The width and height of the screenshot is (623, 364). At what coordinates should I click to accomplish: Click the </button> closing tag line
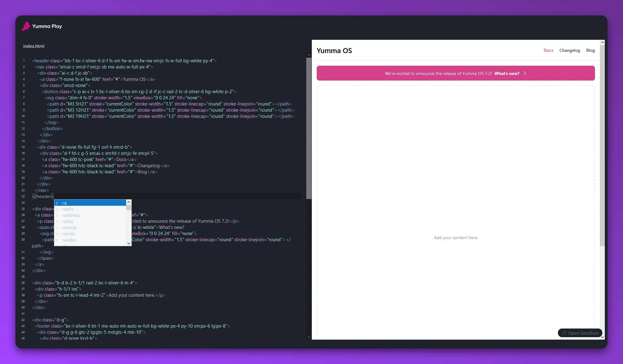tap(52, 129)
